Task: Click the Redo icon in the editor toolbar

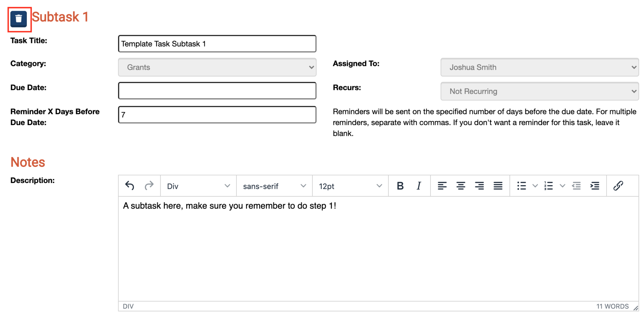Action: pos(149,186)
